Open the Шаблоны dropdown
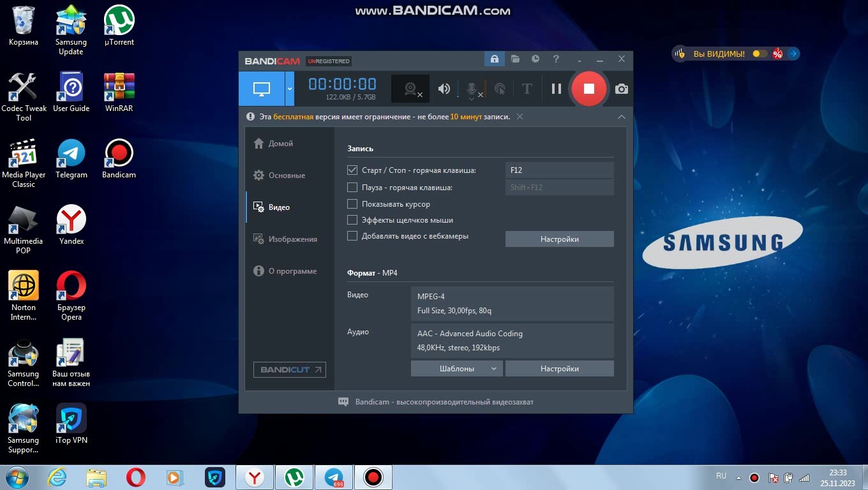 click(456, 369)
